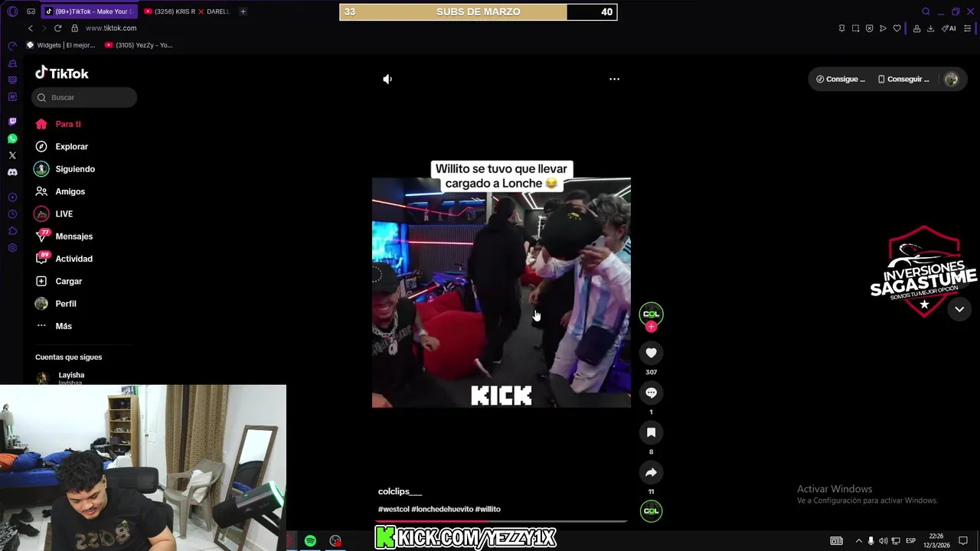
Task: Open Spotify from the taskbar
Action: [310, 541]
